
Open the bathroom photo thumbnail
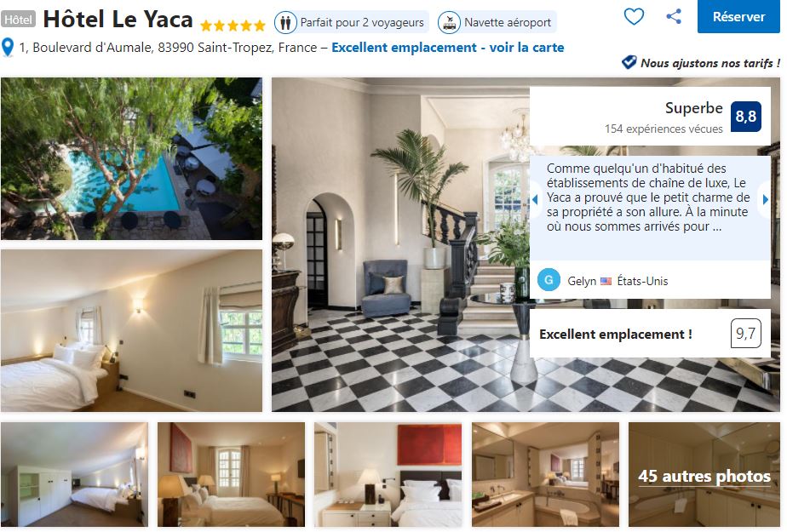coord(546,474)
